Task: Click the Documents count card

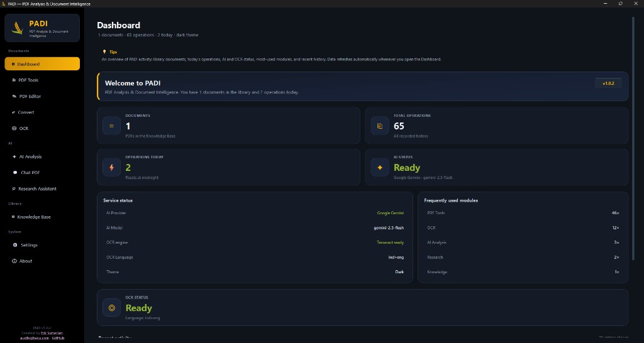Action: coord(228,126)
